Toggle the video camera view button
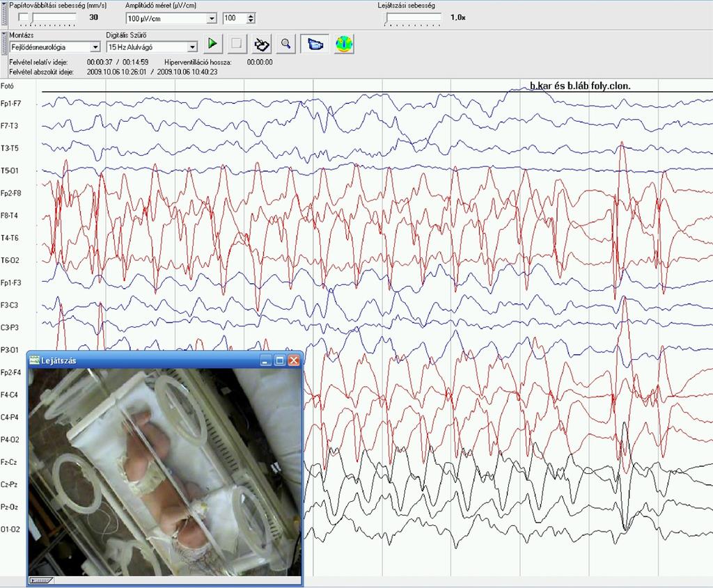This screenshot has width=713, height=588. [x=315, y=44]
